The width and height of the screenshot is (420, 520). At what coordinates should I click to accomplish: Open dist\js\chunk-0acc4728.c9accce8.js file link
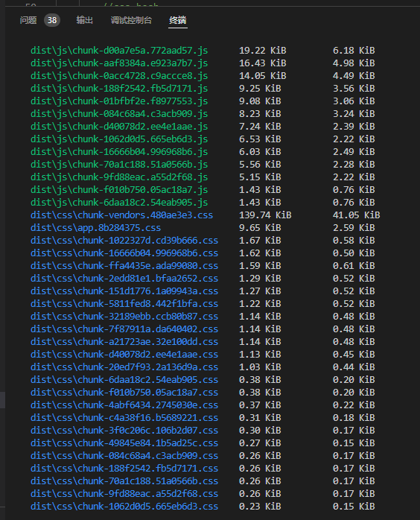click(x=119, y=75)
